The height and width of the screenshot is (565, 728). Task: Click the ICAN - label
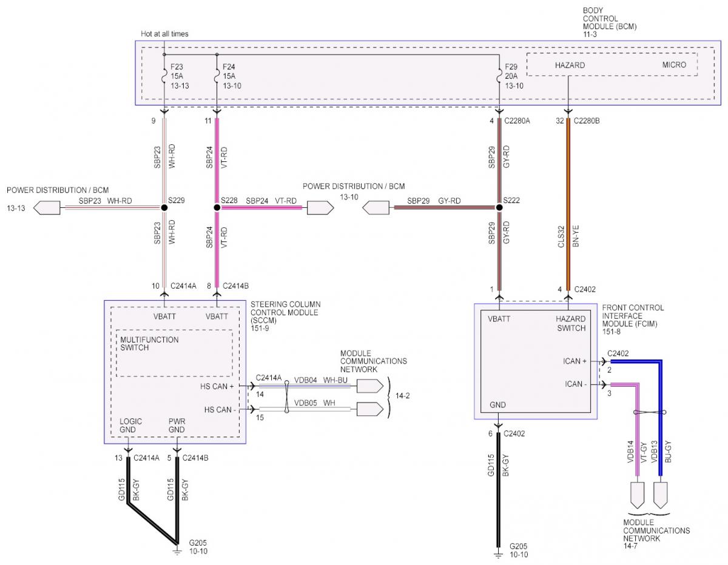tap(575, 384)
